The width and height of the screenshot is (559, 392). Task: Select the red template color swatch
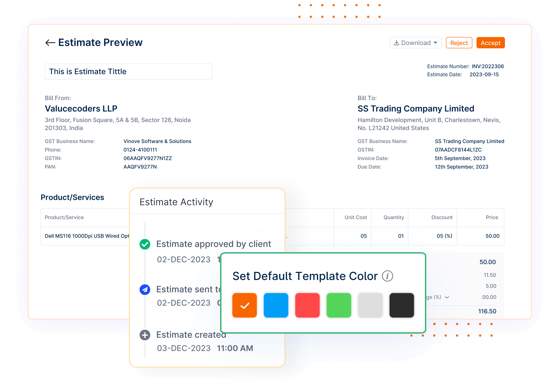[308, 305]
